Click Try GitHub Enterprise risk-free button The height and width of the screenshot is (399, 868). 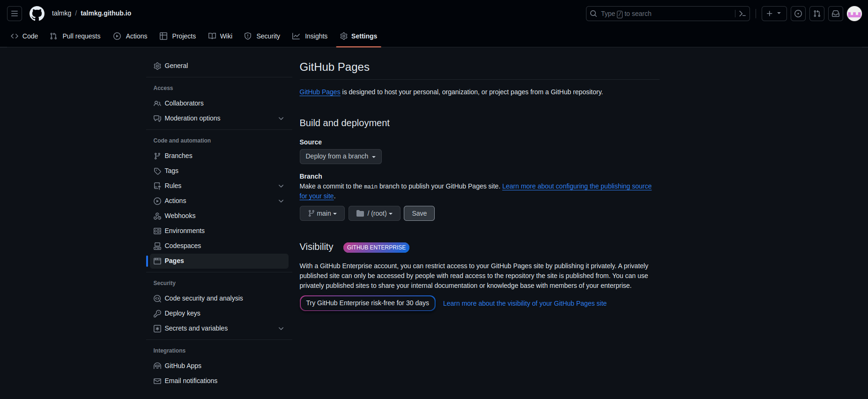[x=368, y=303]
